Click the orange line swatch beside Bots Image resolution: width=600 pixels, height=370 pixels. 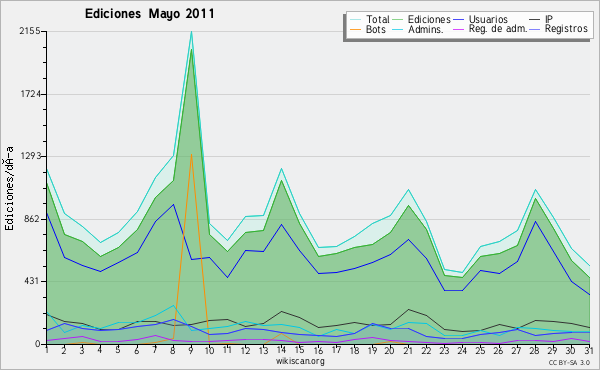point(355,29)
